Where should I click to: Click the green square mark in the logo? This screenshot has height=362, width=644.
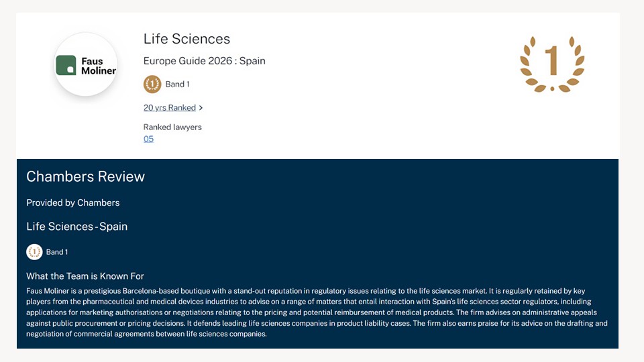(66, 65)
